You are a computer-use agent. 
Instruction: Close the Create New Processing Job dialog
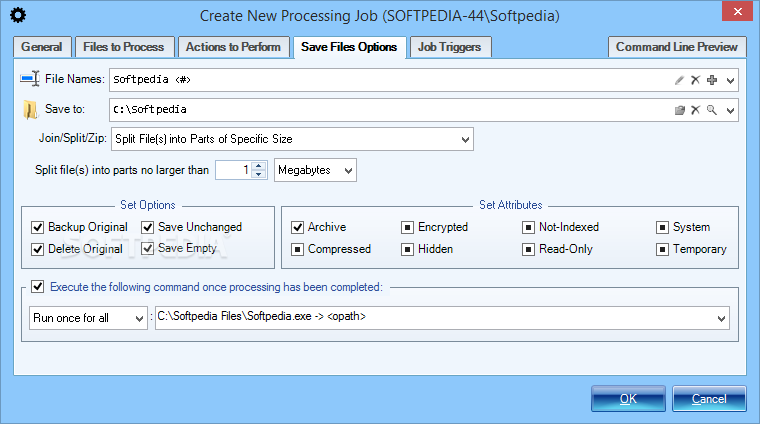738,11
